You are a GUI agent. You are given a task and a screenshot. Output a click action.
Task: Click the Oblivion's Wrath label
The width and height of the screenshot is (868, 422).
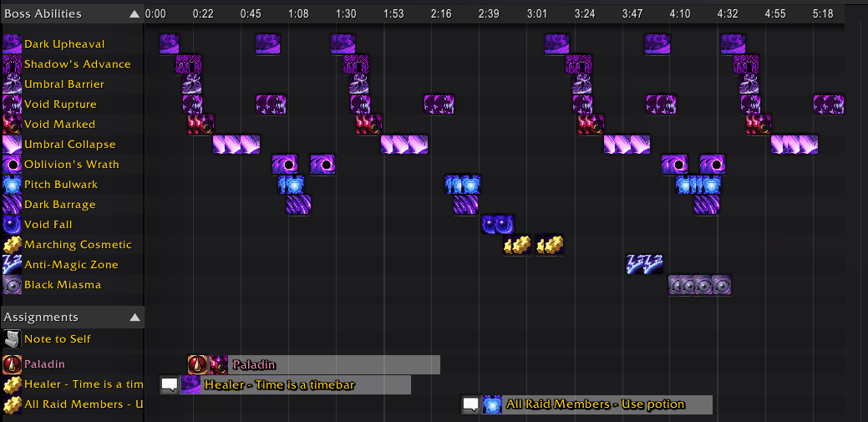[x=72, y=165]
